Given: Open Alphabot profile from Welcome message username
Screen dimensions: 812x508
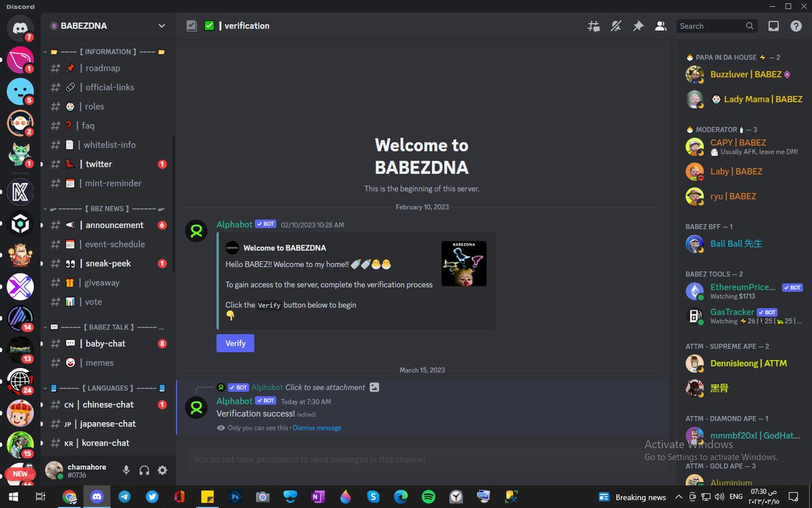Looking at the screenshot, I should 234,224.
